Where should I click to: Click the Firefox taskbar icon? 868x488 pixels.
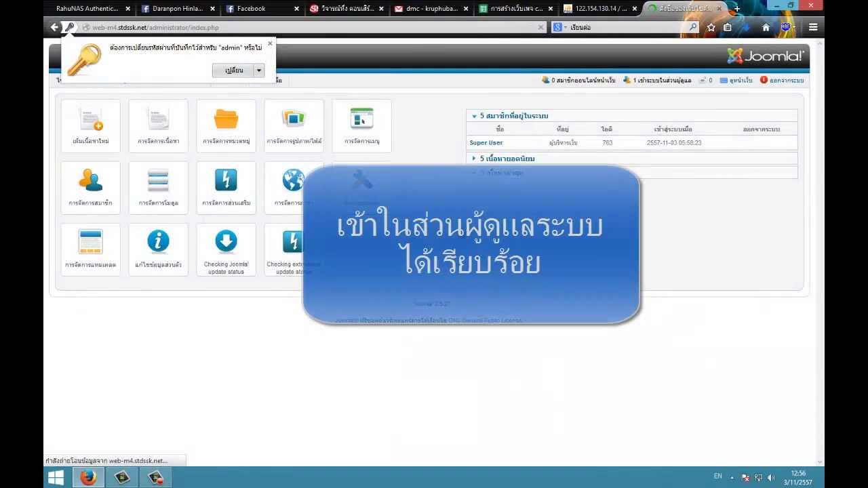88,478
